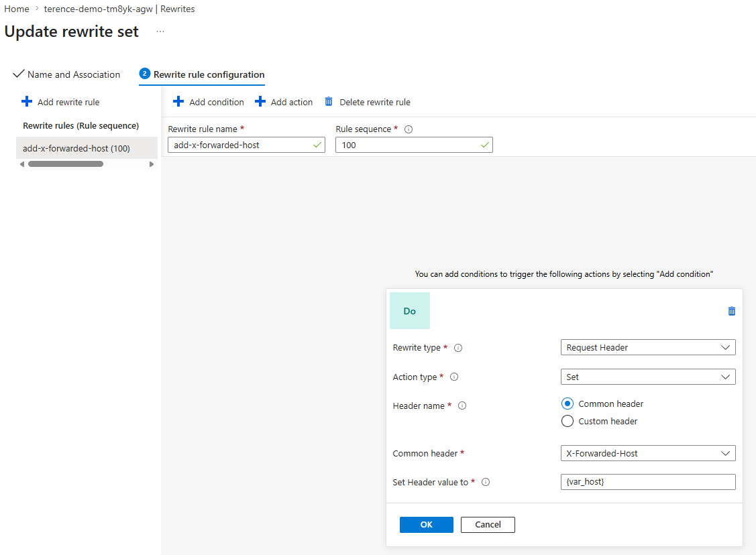The image size is (756, 555).
Task: Click the rule list horizontal scrollbar
Action: point(66,164)
